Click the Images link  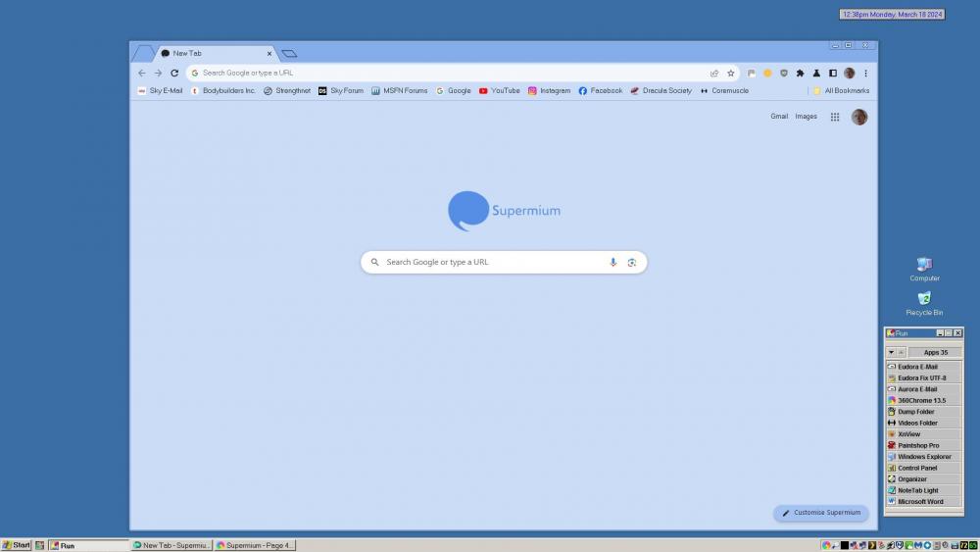[x=806, y=117]
